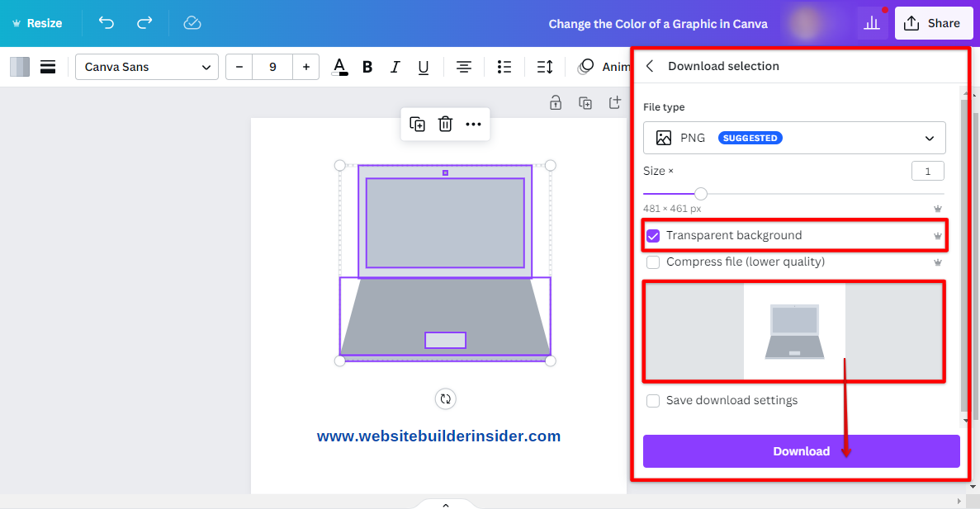Screen dimensions: 980x509
Task: Click the undo arrow icon
Action: coord(107,23)
